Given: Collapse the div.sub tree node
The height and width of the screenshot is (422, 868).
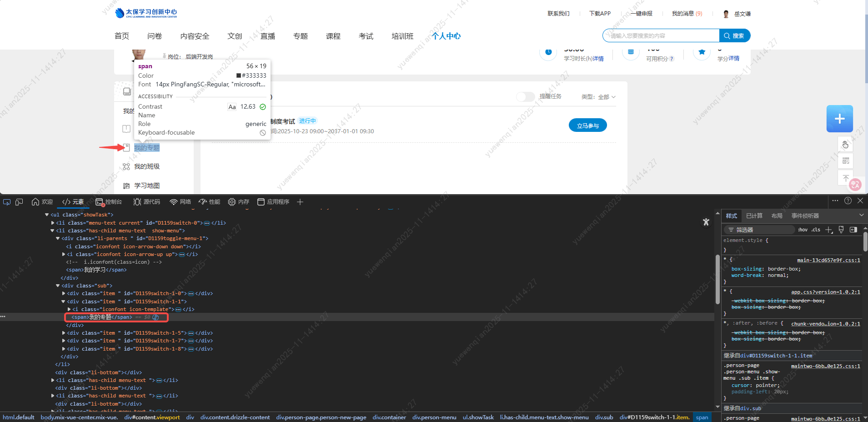Looking at the screenshot, I should 57,286.
